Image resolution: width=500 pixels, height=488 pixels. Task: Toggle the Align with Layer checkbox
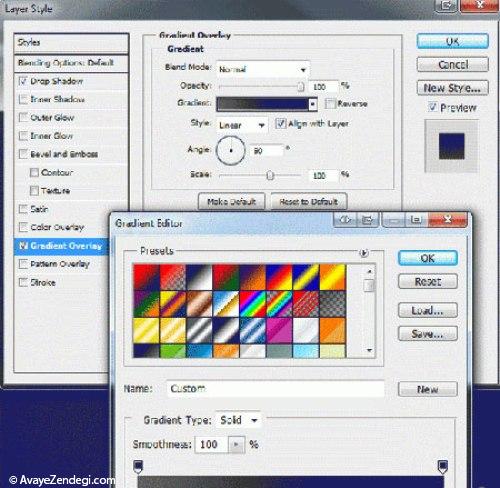coord(281,124)
